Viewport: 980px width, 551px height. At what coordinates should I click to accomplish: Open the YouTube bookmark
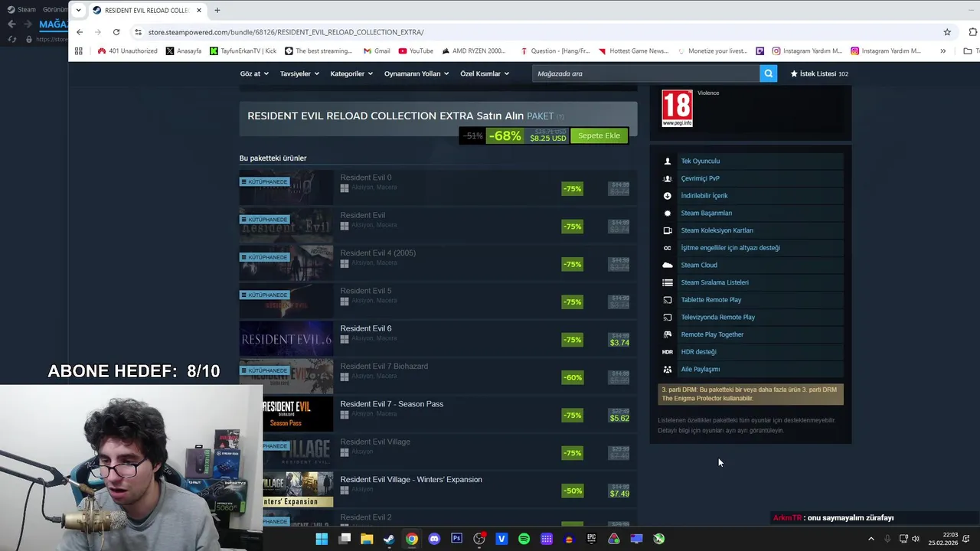tap(416, 51)
